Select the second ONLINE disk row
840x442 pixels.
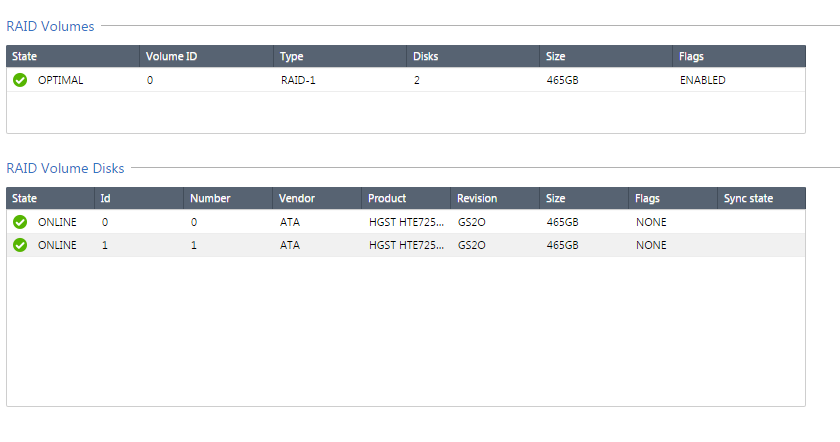click(x=406, y=245)
